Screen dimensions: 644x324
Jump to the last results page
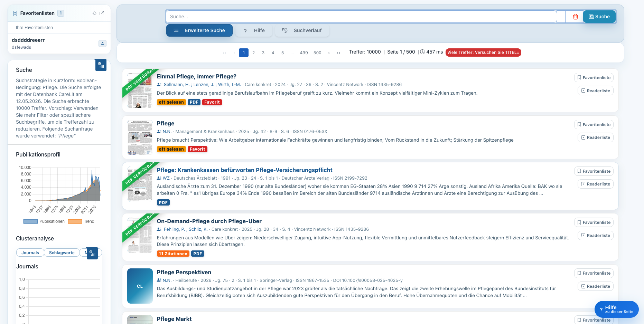pyautogui.click(x=339, y=53)
